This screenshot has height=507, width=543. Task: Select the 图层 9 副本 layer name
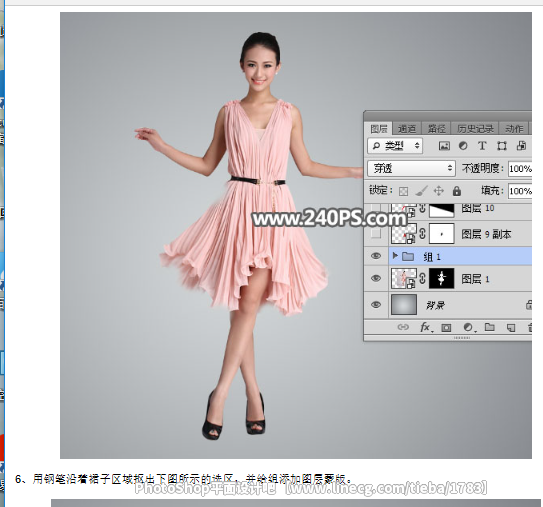point(486,234)
